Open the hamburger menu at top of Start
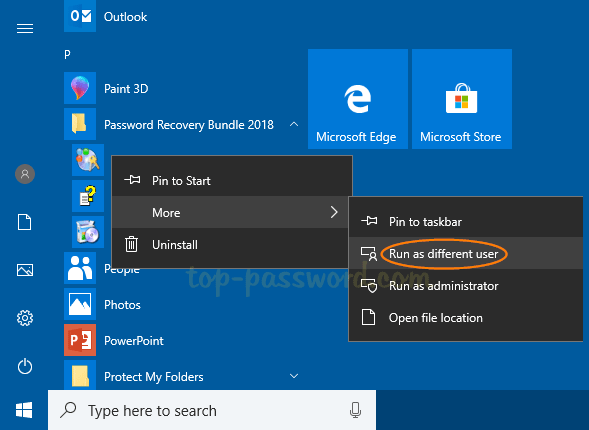 point(25,29)
